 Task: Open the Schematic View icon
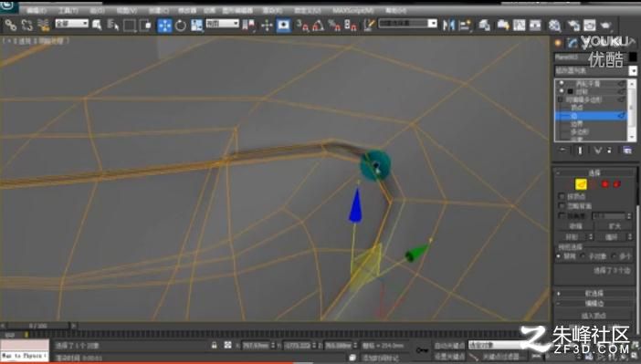535,26
